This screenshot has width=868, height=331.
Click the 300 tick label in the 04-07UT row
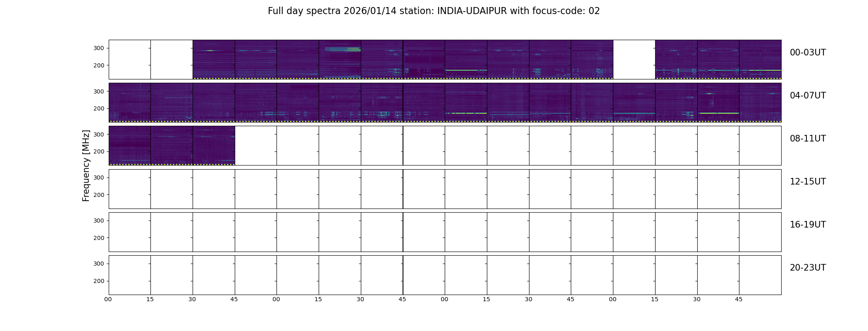point(99,91)
